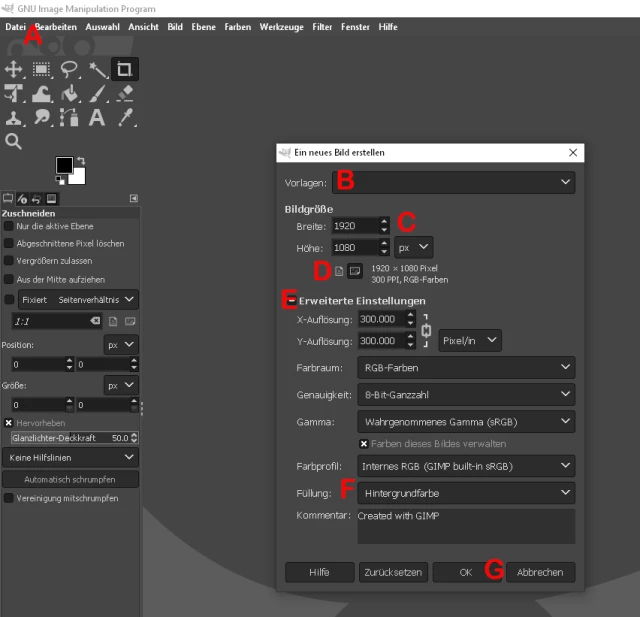Open the Vorlagen templates dropdown
Image resolution: width=640 pixels, height=617 pixels.
tap(453, 182)
